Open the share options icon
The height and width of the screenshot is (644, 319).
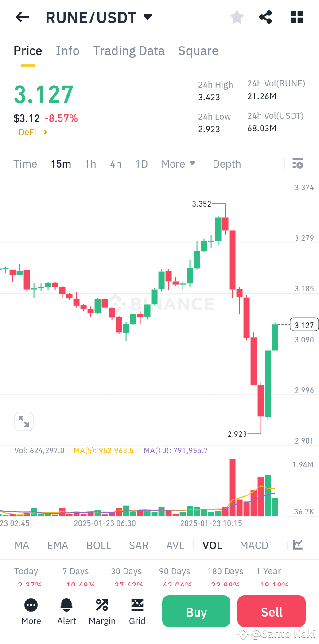click(x=265, y=17)
